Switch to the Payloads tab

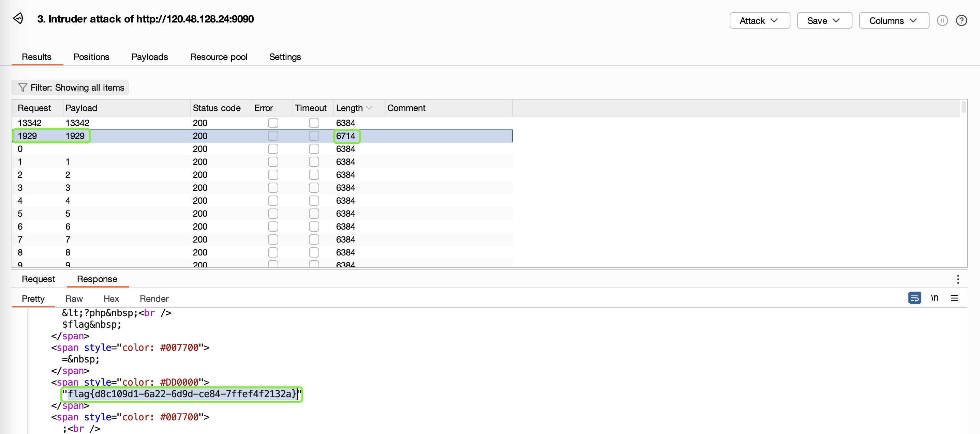tap(149, 56)
